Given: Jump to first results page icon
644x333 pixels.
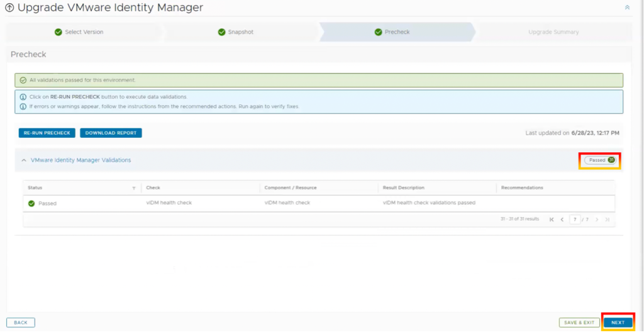Looking at the screenshot, I should pos(552,220).
